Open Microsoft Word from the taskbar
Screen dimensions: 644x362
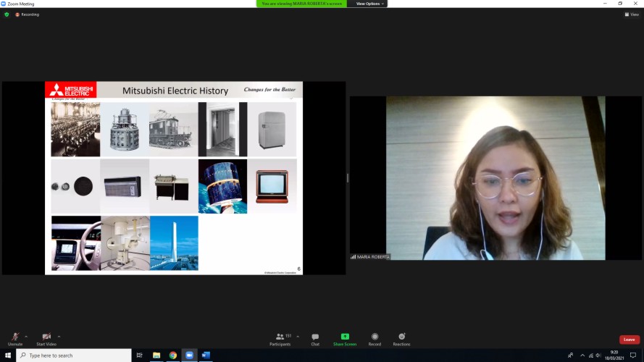click(x=206, y=355)
